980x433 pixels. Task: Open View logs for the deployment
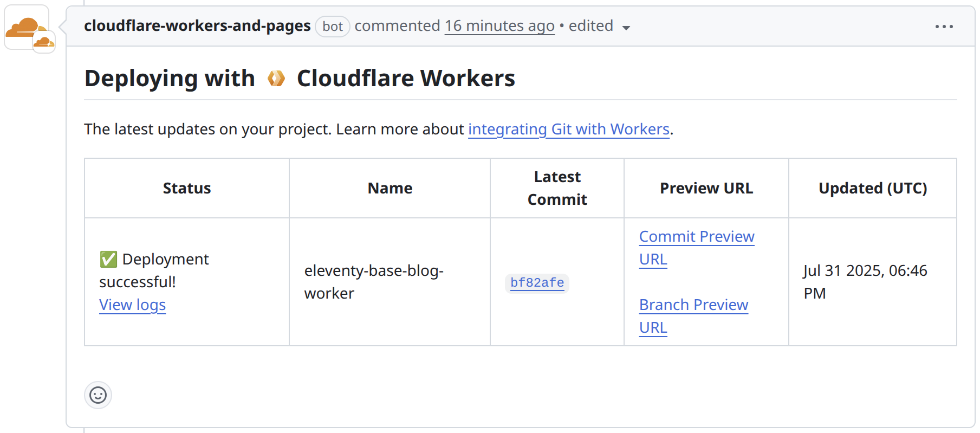point(132,305)
